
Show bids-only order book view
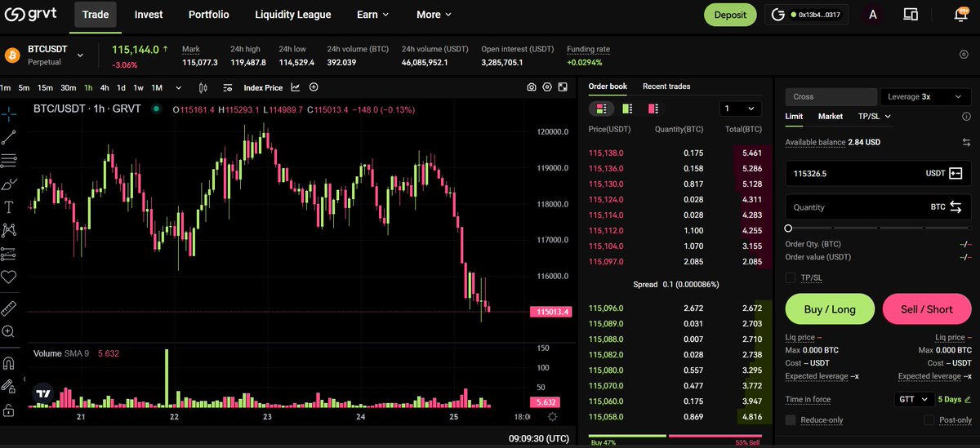click(x=627, y=109)
